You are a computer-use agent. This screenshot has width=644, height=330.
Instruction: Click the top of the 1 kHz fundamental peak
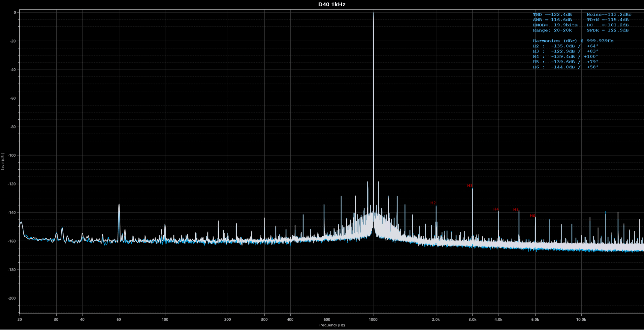click(373, 13)
